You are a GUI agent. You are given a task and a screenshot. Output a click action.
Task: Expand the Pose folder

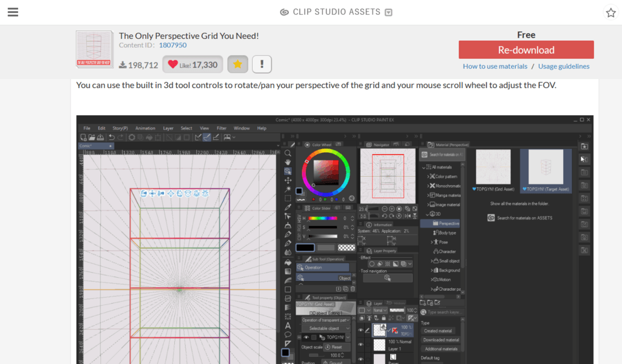(x=432, y=242)
